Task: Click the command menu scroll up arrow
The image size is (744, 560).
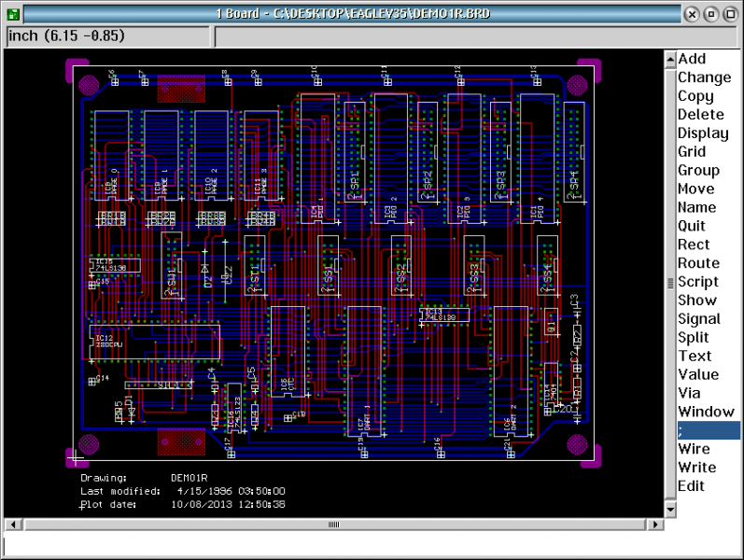Action: [x=669, y=59]
